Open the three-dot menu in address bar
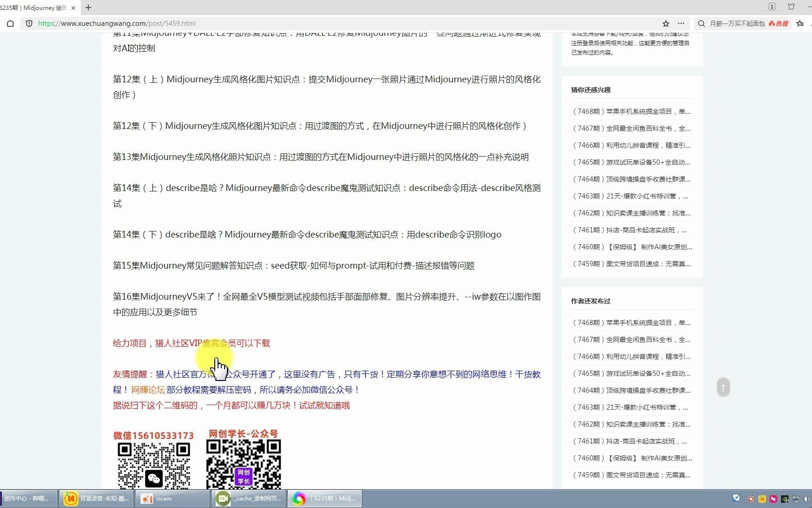This screenshot has height=508, width=812. 681,24
